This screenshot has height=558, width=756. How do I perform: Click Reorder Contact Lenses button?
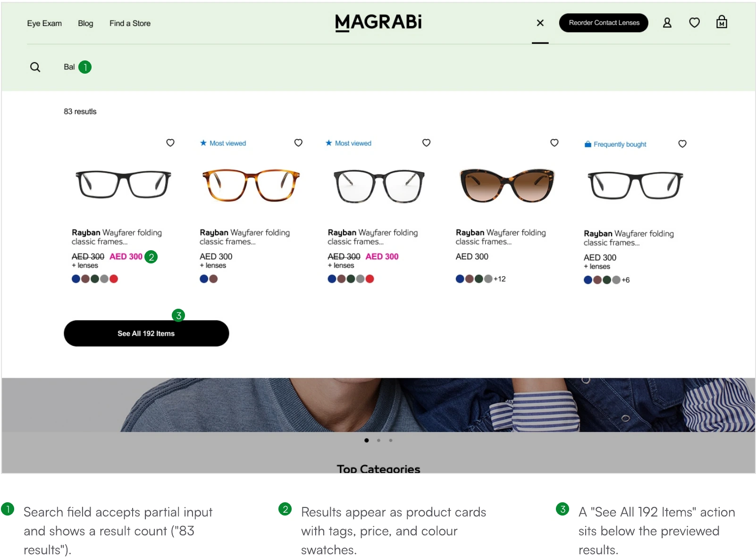click(604, 23)
